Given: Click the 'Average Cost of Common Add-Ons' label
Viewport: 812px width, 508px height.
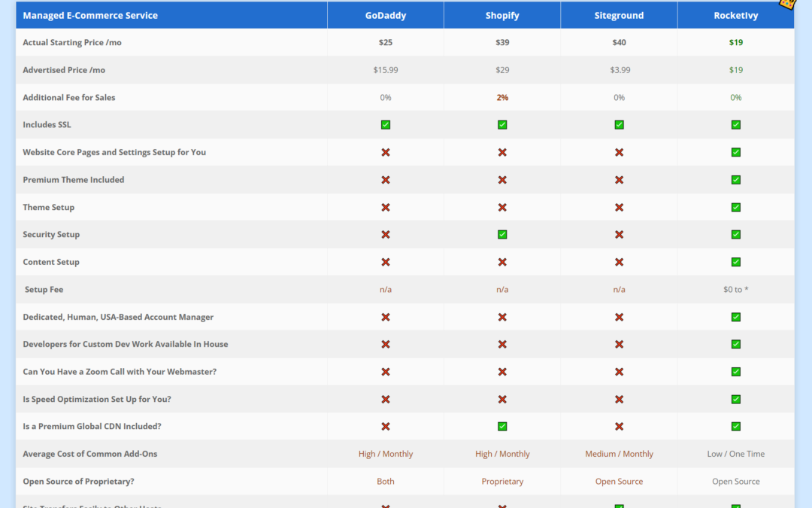Looking at the screenshot, I should coord(90,454).
